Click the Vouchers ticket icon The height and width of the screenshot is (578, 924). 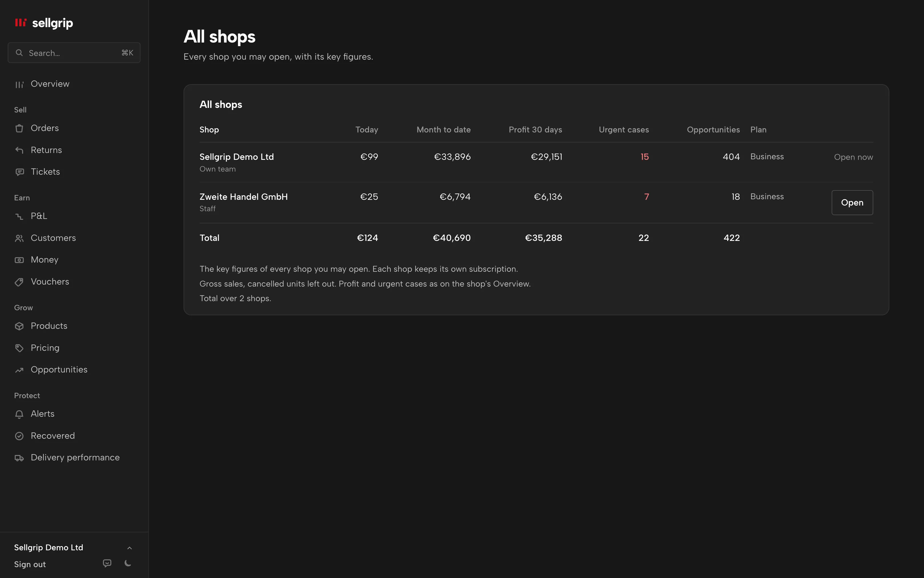19,282
